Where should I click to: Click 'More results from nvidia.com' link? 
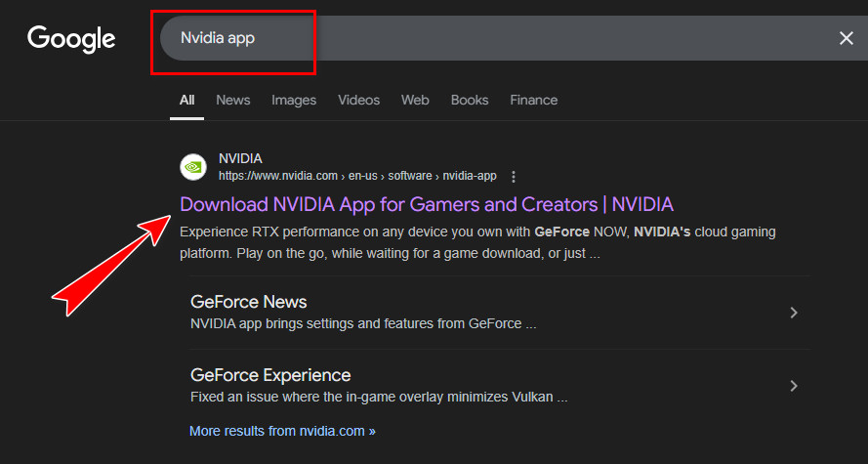(282, 430)
